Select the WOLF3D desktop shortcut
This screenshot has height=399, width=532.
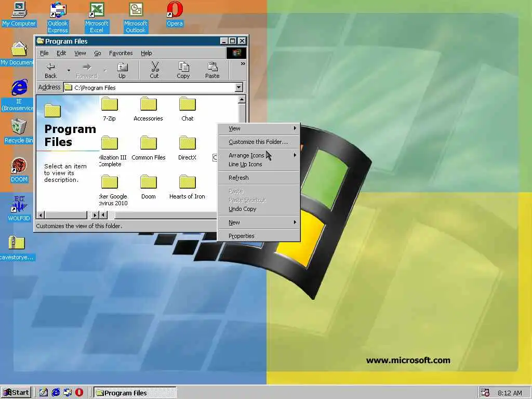19,209
